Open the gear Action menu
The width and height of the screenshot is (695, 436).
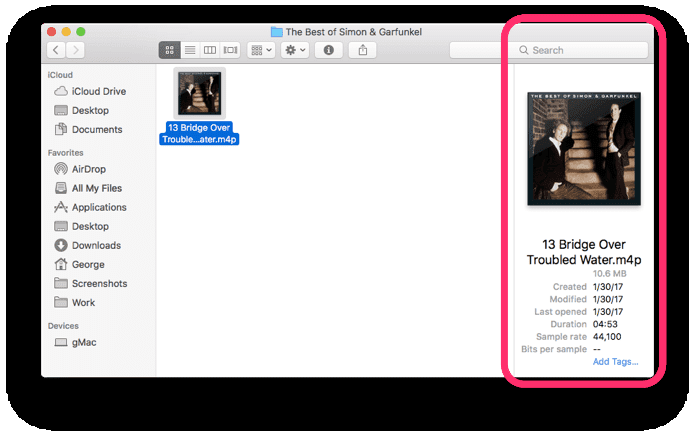point(295,50)
